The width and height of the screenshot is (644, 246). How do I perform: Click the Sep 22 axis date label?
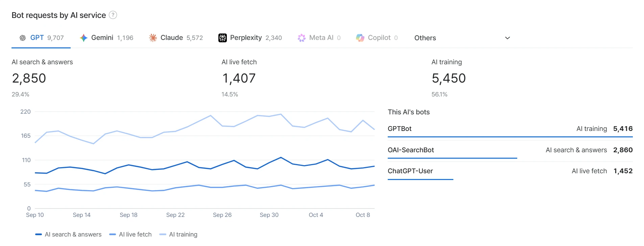[175, 215]
